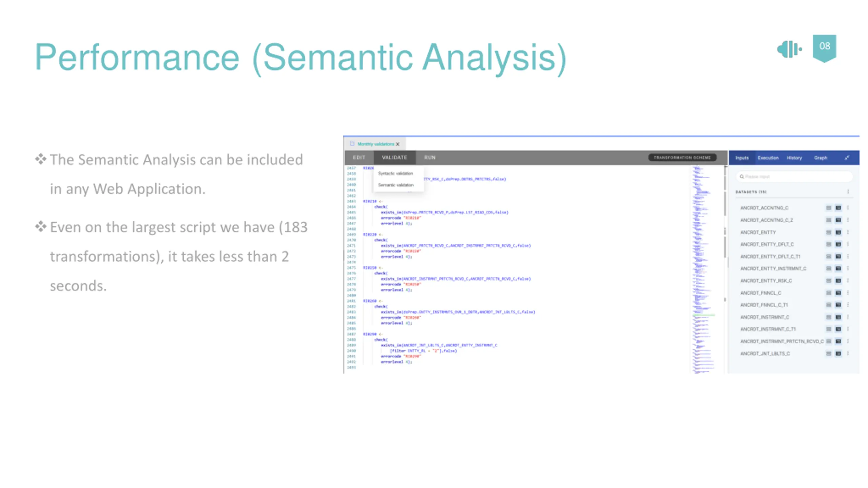
Task: Click the editor vertical scrollbar
Action: click(725, 269)
